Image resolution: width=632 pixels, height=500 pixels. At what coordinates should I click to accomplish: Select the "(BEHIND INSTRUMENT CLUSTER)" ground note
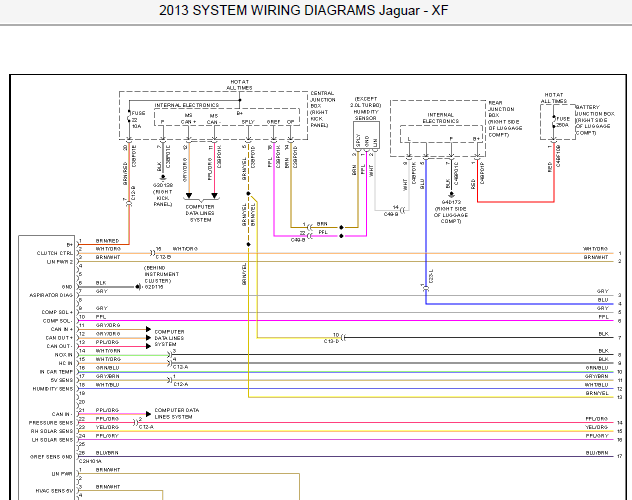[161, 274]
